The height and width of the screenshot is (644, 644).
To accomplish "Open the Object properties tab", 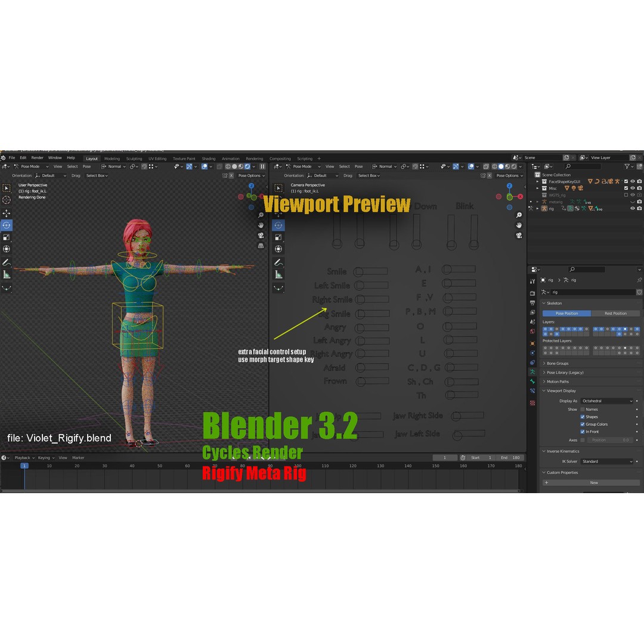I will coord(532,343).
